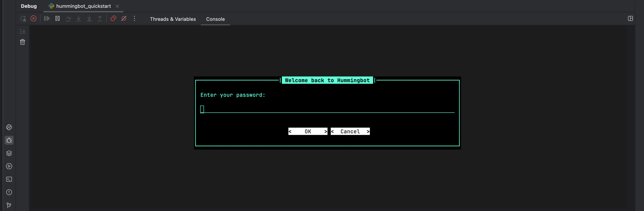Step into my code
644x211 pixels.
click(89, 19)
